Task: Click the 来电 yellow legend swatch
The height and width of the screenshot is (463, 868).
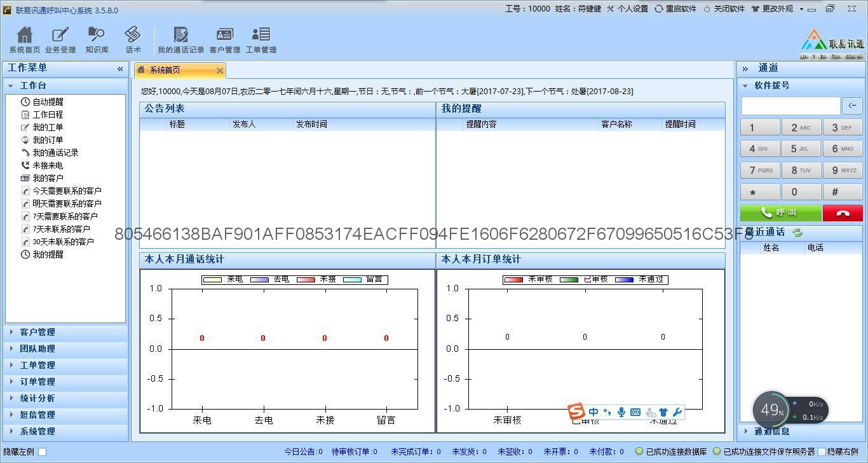Action: (212, 279)
